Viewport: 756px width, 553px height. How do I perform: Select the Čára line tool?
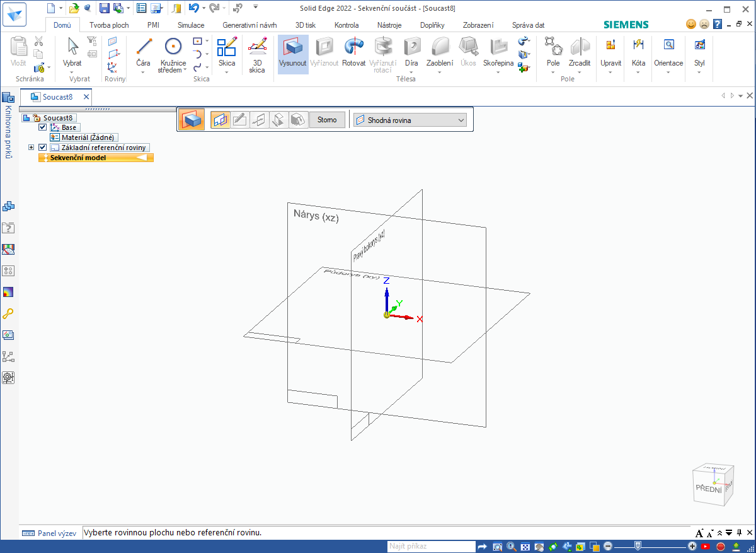point(144,52)
